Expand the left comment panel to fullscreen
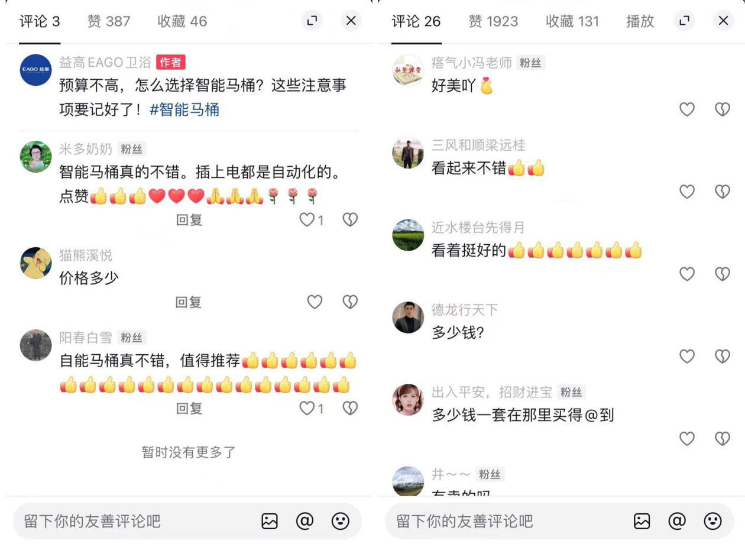This screenshot has width=745, height=560. (x=312, y=21)
